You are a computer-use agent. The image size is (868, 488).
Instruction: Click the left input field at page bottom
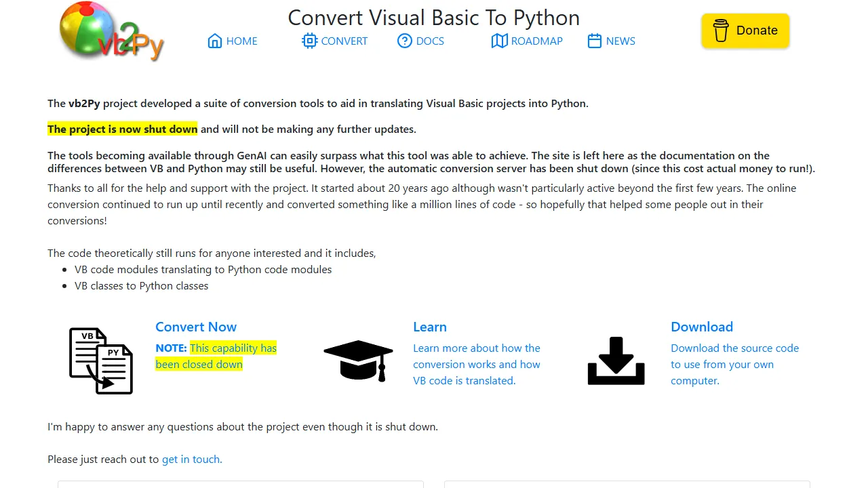click(x=240, y=485)
